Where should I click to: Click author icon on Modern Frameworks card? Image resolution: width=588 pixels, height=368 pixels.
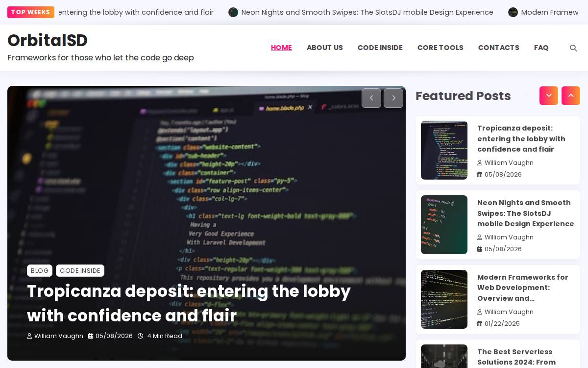point(480,312)
